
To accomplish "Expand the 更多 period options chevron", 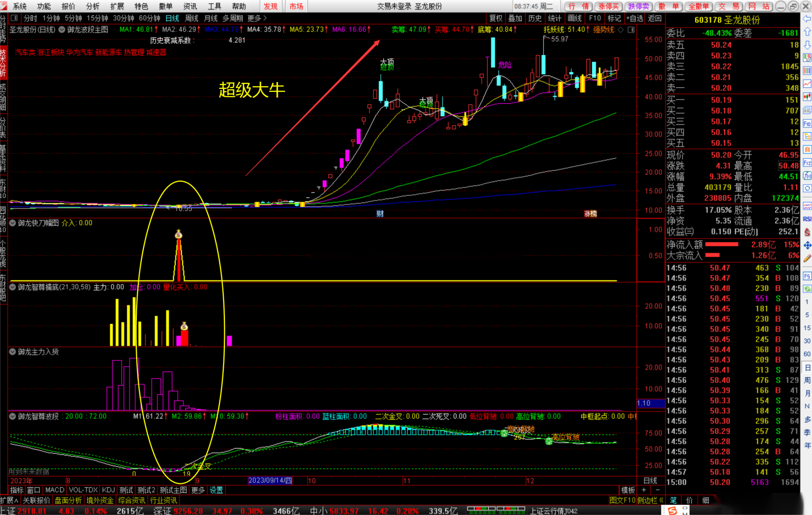I will [x=265, y=18].
